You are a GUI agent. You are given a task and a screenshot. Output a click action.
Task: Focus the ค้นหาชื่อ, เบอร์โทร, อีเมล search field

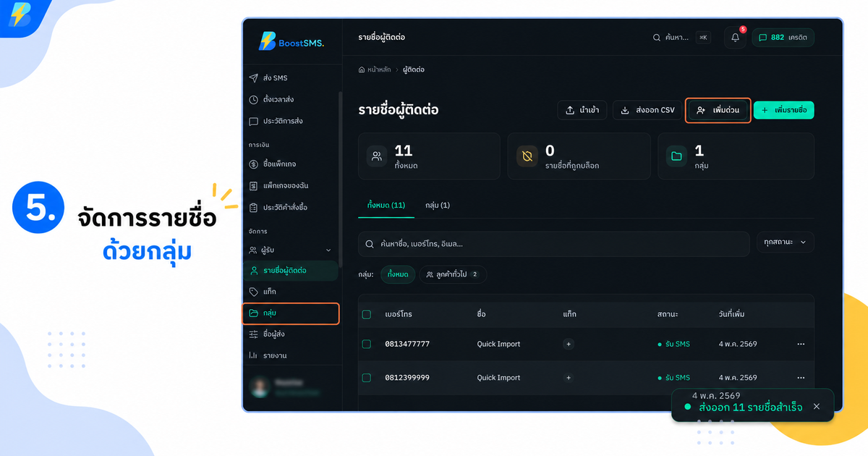pyautogui.click(x=553, y=244)
